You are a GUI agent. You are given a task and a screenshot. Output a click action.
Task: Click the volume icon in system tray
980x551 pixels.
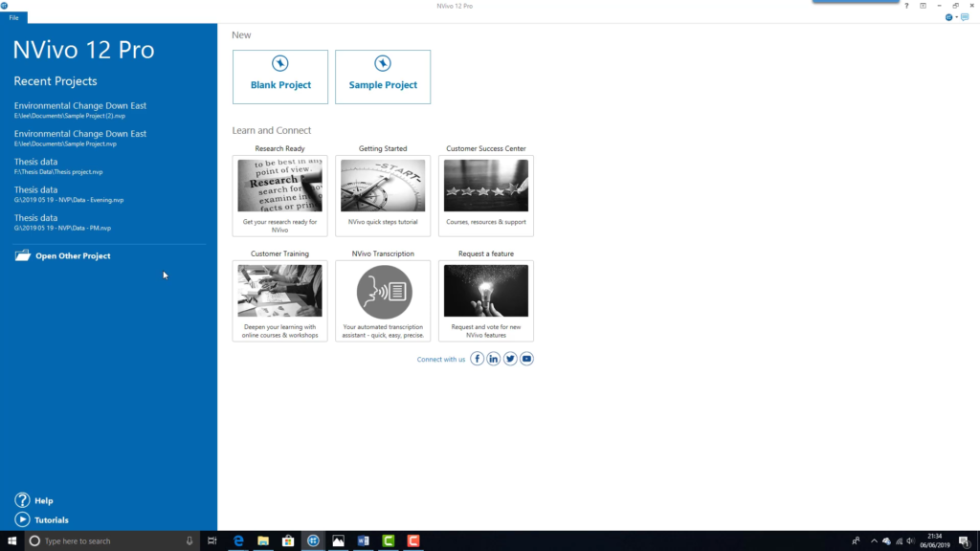pyautogui.click(x=911, y=541)
